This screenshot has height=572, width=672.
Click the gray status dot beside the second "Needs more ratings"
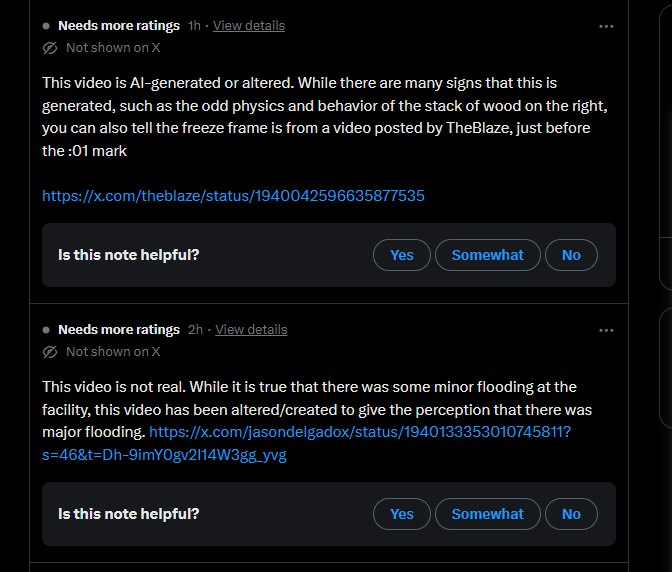tap(46, 330)
